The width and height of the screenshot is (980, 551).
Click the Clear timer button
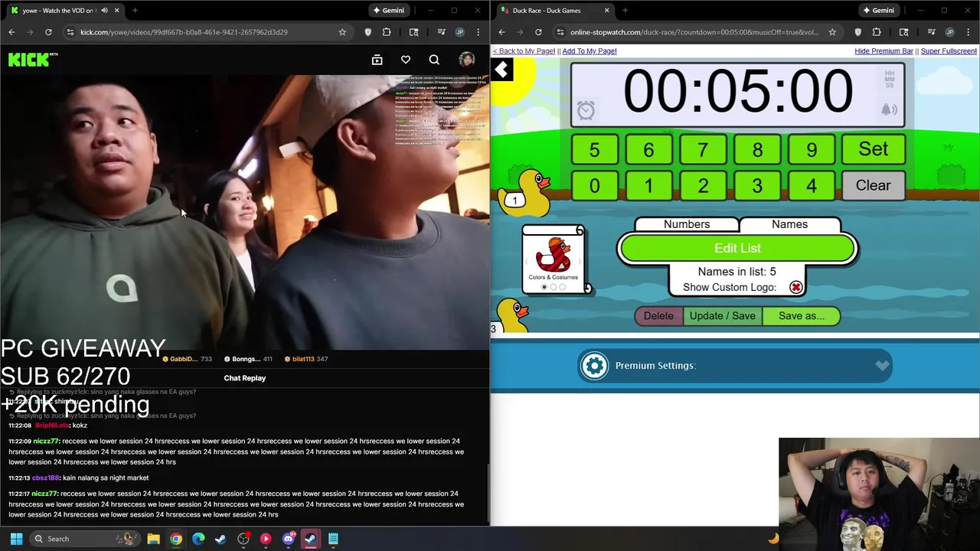(x=873, y=185)
